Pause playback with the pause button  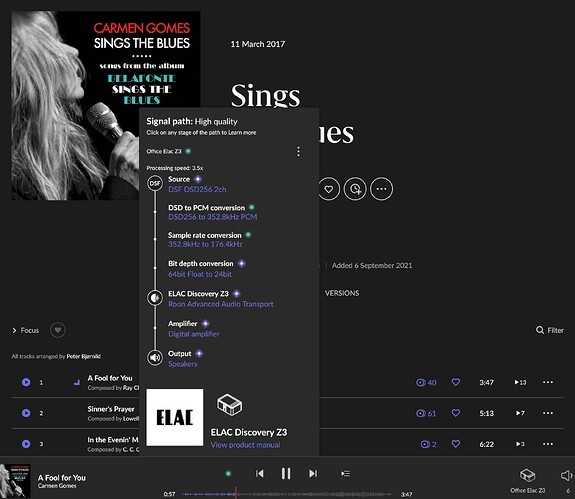[x=286, y=473]
